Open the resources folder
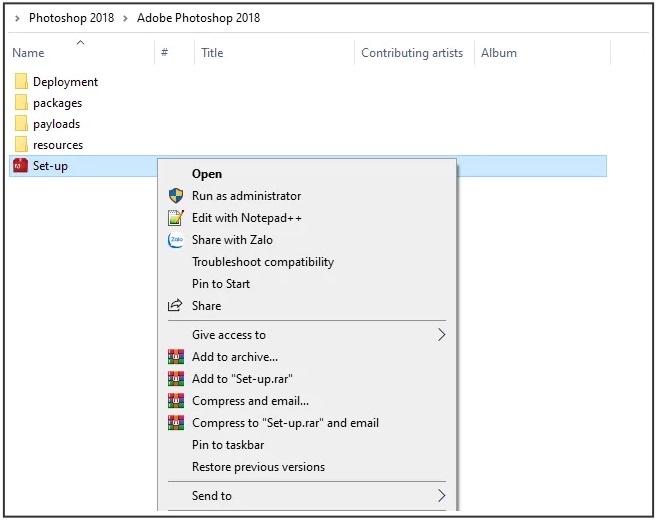The image size is (660, 521). 57,145
